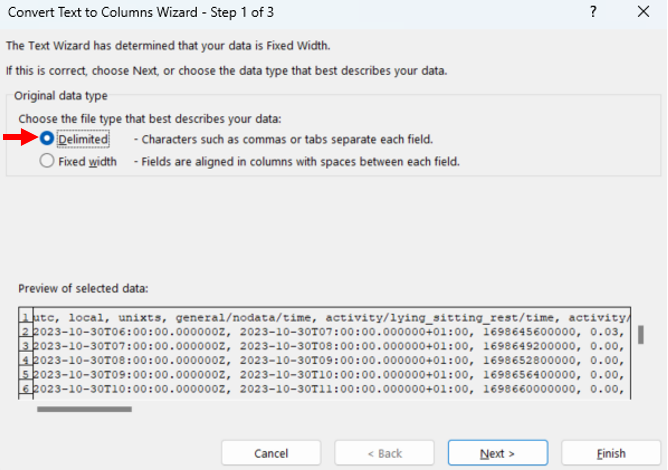Image resolution: width=668 pixels, height=470 pixels.
Task: Click preview row 6 starting 2023-10-30T10:00
Action: point(320,390)
